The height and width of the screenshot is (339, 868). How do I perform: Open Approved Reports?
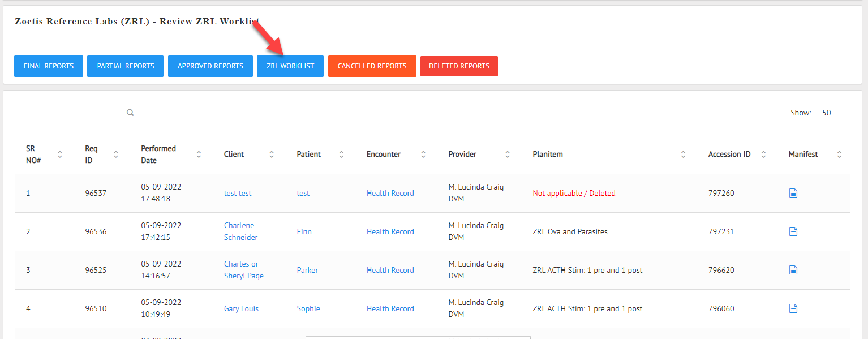click(x=210, y=66)
